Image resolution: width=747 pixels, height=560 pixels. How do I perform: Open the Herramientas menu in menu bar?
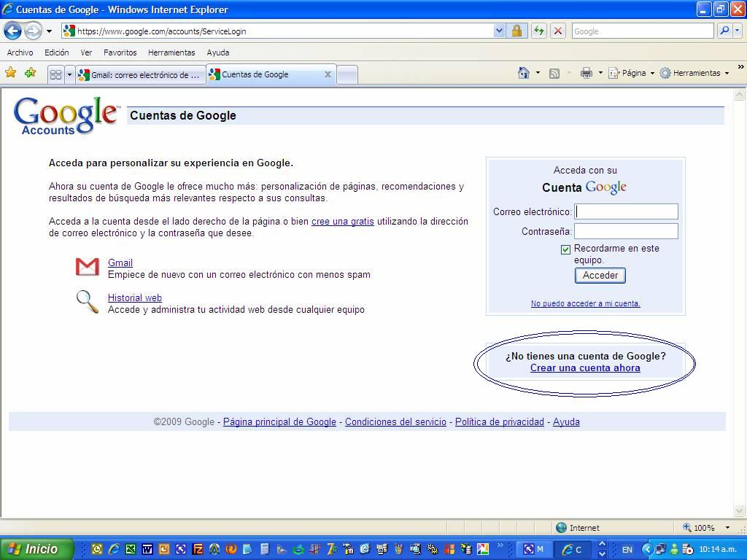point(171,52)
